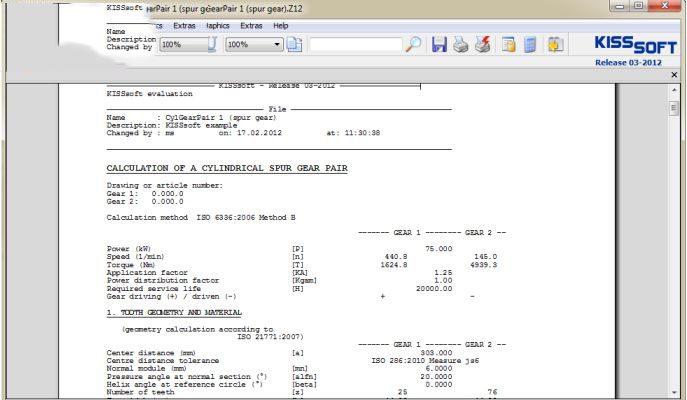The width and height of the screenshot is (687, 400).
Task: Click number of teeth value '76'
Action: point(492,393)
